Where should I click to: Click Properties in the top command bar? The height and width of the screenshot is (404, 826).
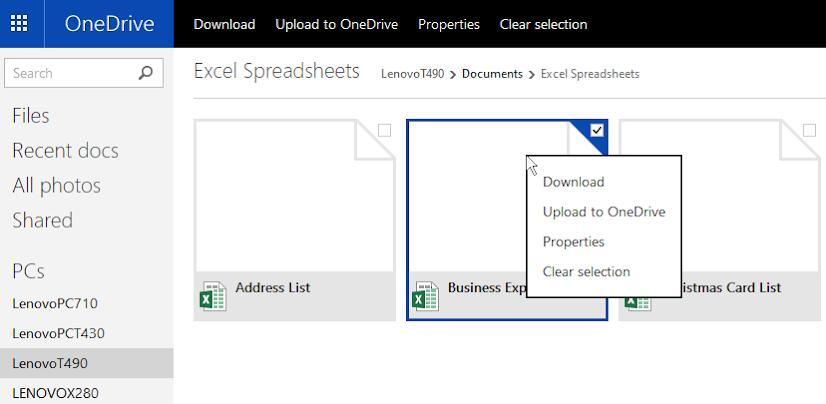coord(448,24)
